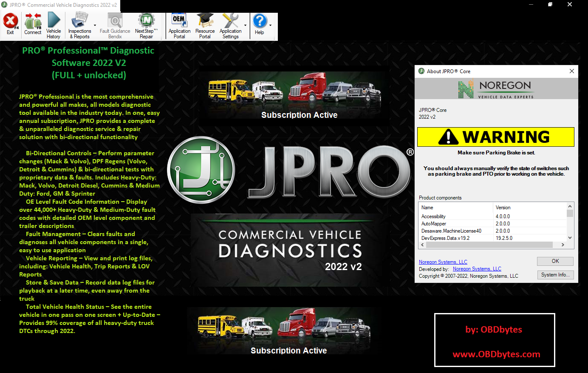
Task: Open Vehicle History
Action: 54,21
